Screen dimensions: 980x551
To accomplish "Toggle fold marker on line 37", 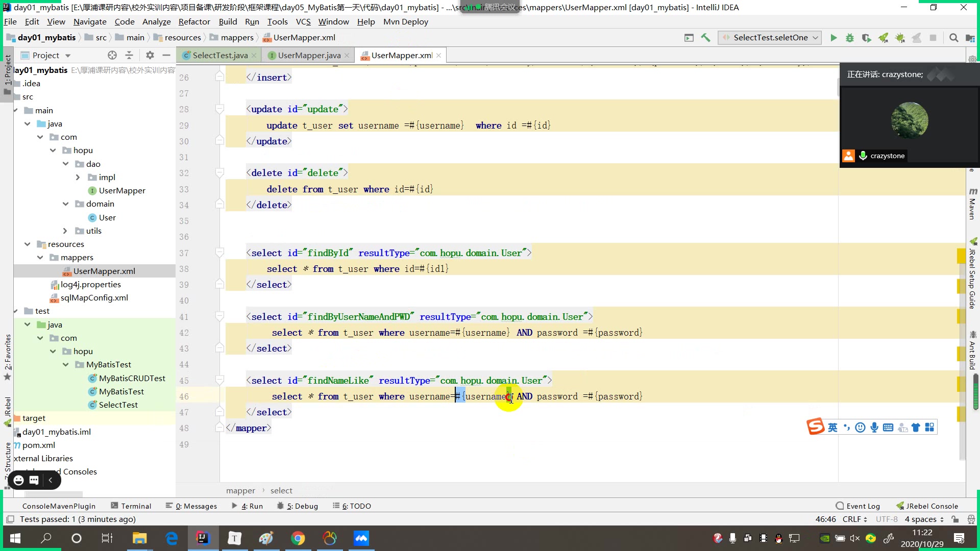I will point(219,253).
